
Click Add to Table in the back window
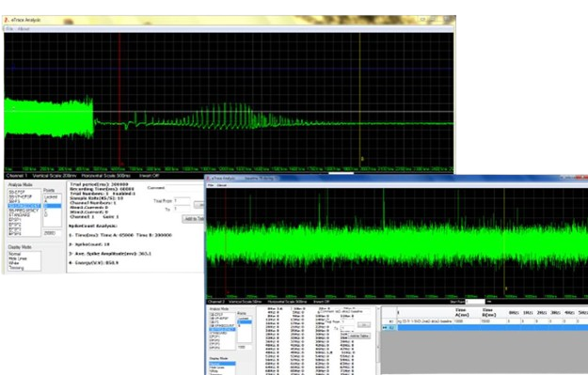click(194, 219)
